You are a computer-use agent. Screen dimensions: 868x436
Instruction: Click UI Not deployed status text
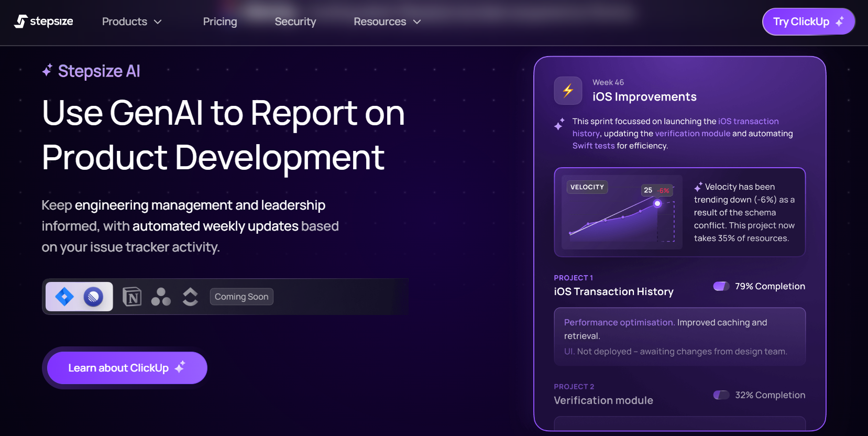tap(675, 352)
